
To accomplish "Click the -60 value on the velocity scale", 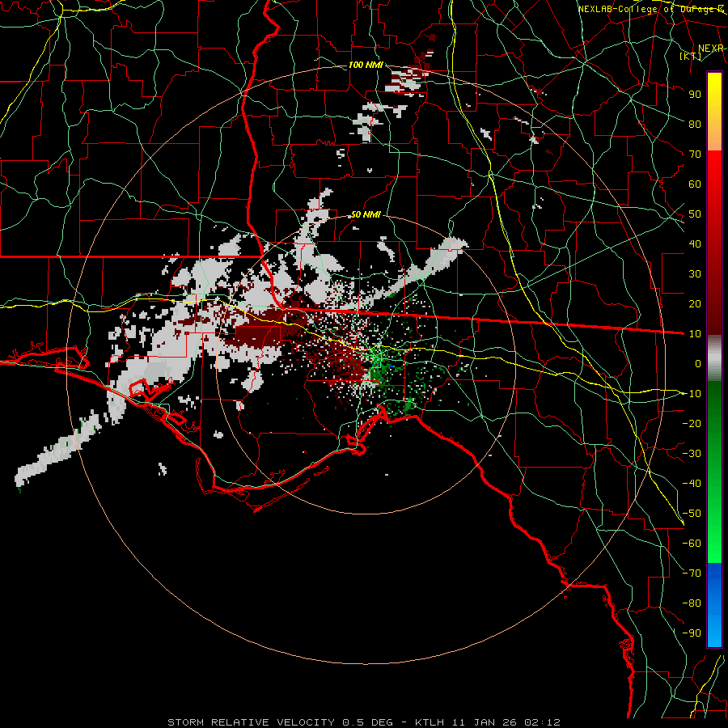I will 692,544.
